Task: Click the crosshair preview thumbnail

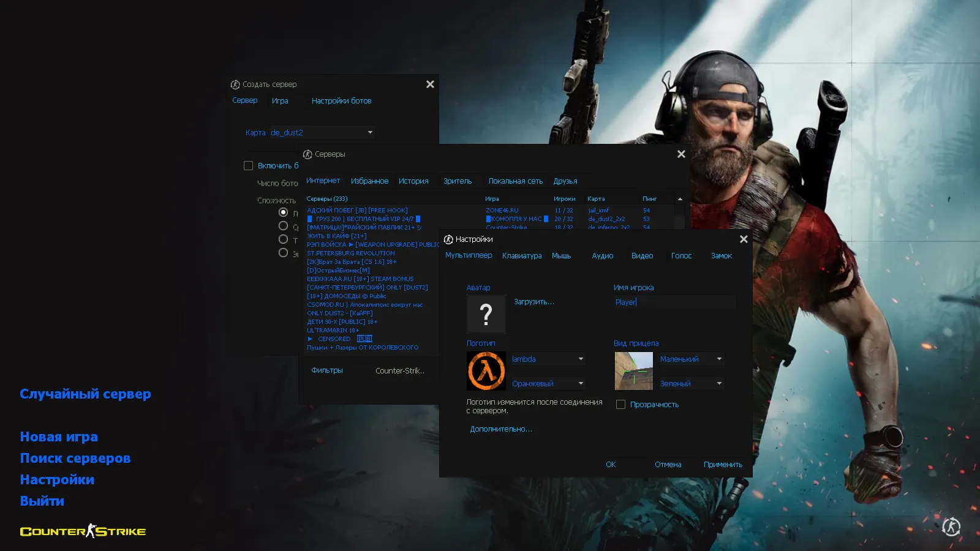Action: [633, 371]
